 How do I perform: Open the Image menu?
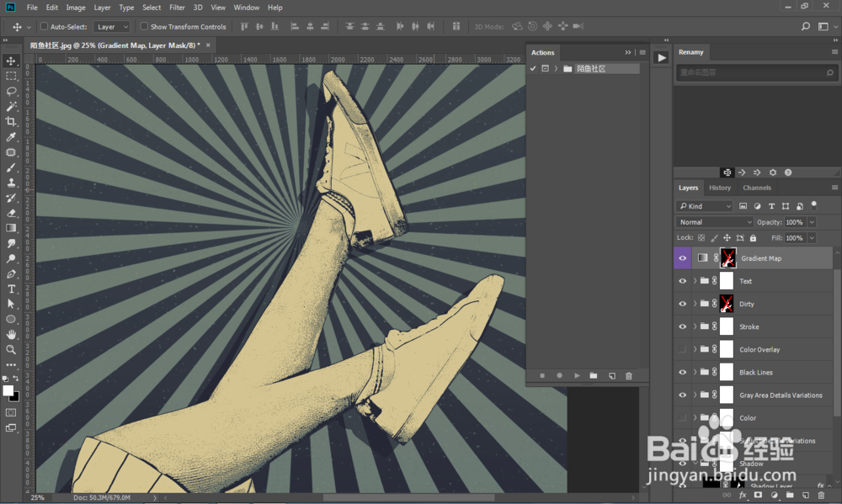(x=76, y=8)
